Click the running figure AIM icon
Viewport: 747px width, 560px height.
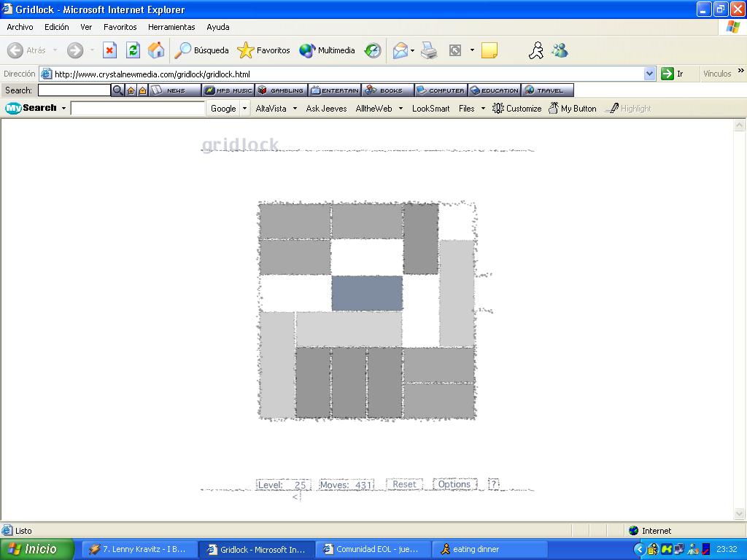(x=536, y=50)
